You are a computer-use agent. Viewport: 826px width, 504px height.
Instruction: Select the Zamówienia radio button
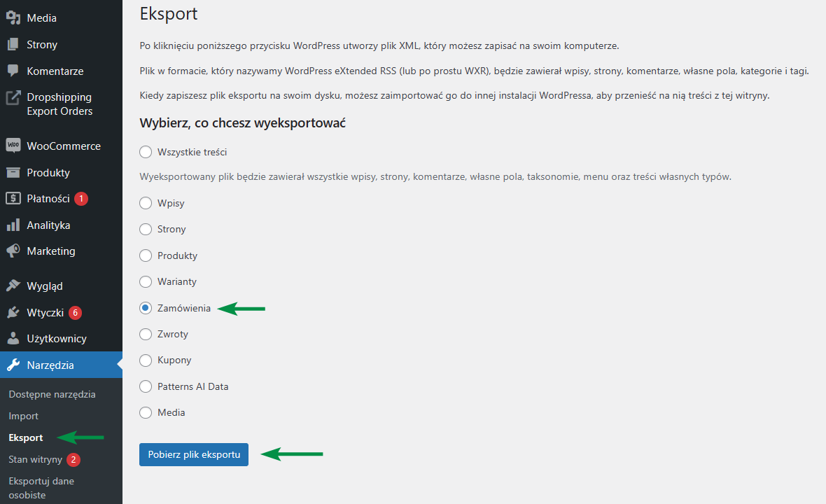146,308
